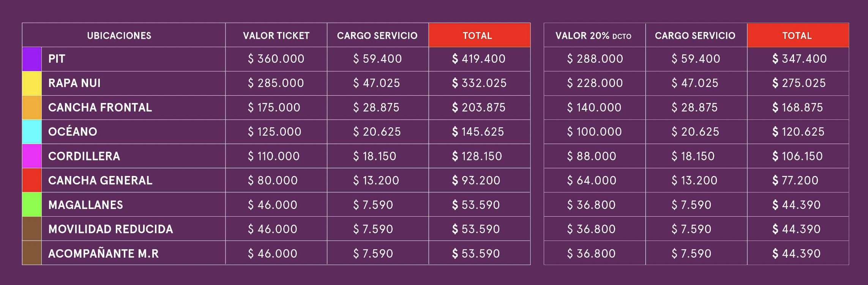Click the red swatch beside CANCHA GENERAL
Viewport: 868px width, 285px height.
click(x=32, y=180)
